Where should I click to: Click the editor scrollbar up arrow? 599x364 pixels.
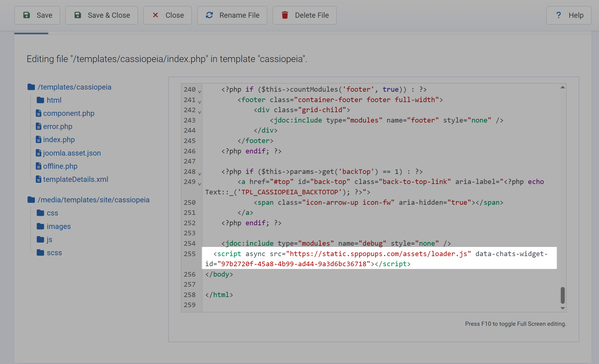click(563, 87)
